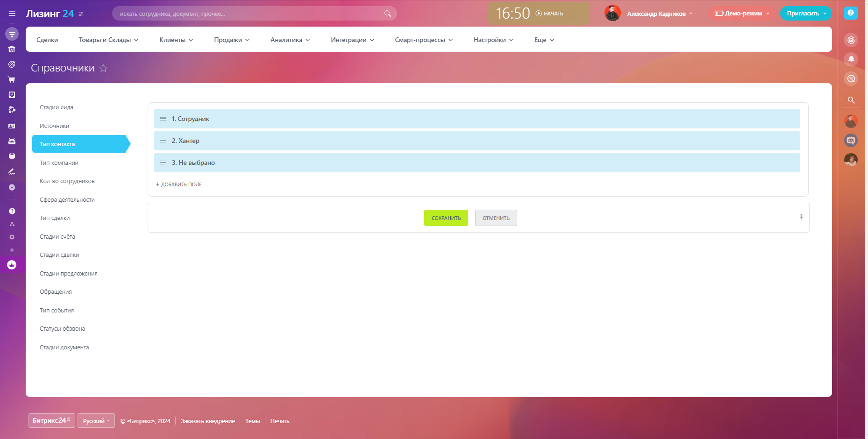Select the Сделки menu item
Viewport: 868px width, 439px height.
click(47, 40)
